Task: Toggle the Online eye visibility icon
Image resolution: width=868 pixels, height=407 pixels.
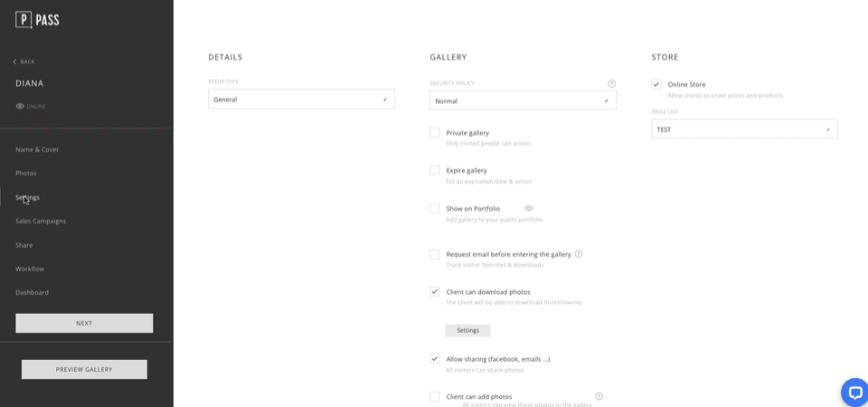Action: [20, 107]
